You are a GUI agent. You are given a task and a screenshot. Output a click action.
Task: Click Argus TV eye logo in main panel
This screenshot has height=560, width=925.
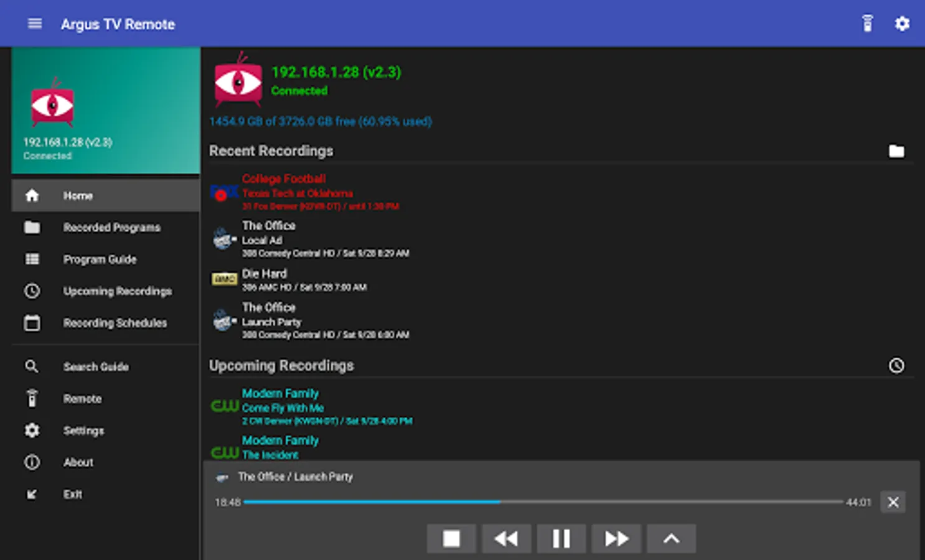238,81
